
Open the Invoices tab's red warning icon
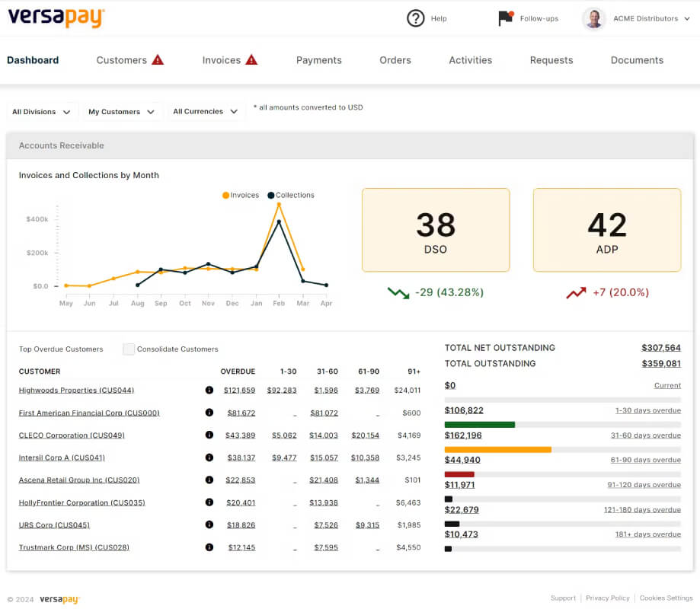point(252,59)
